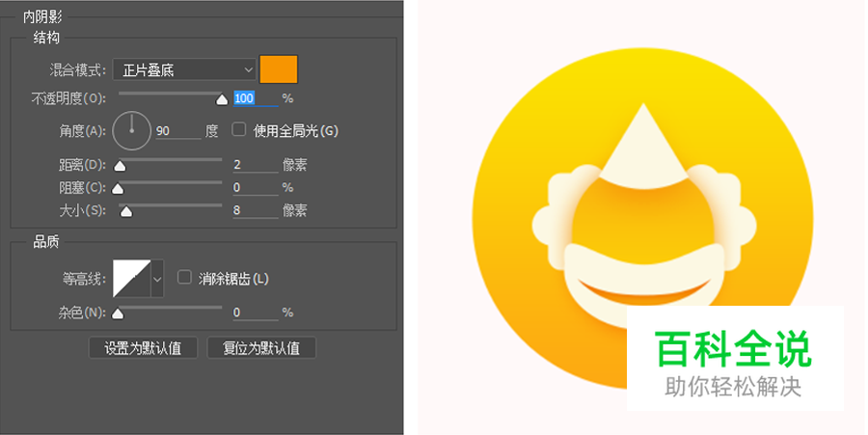Click the 品质 group label
This screenshot has width=868, height=435.
[46, 242]
